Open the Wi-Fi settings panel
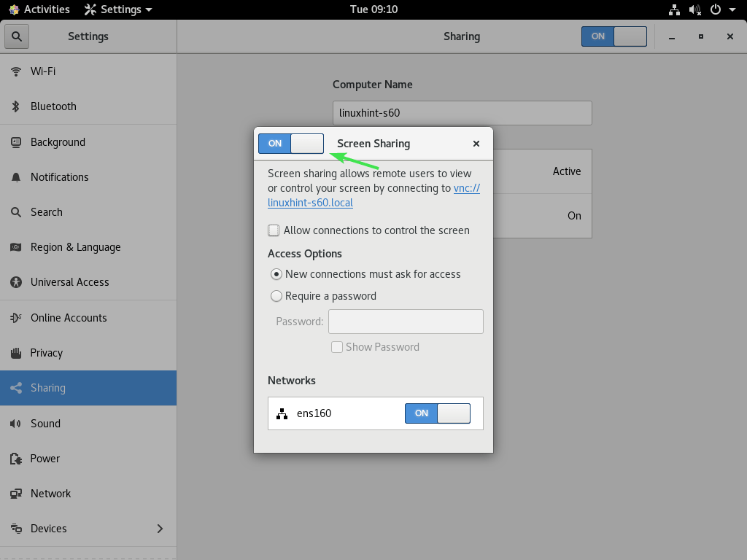Screen dimensions: 747x560 coord(44,71)
